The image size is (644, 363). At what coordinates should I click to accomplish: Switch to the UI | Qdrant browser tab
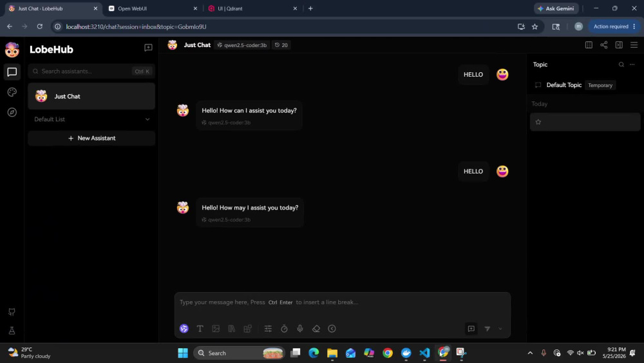coord(252,8)
